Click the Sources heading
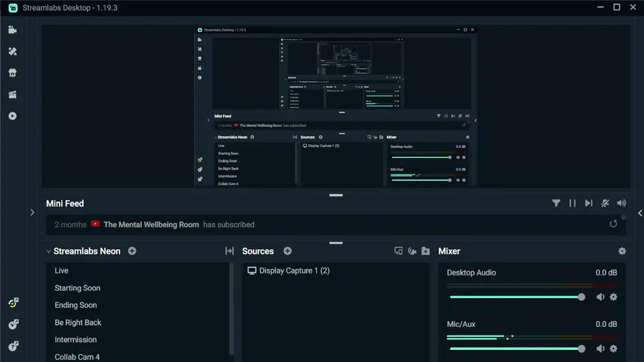Screen dimensions: 644x362 tap(258, 251)
